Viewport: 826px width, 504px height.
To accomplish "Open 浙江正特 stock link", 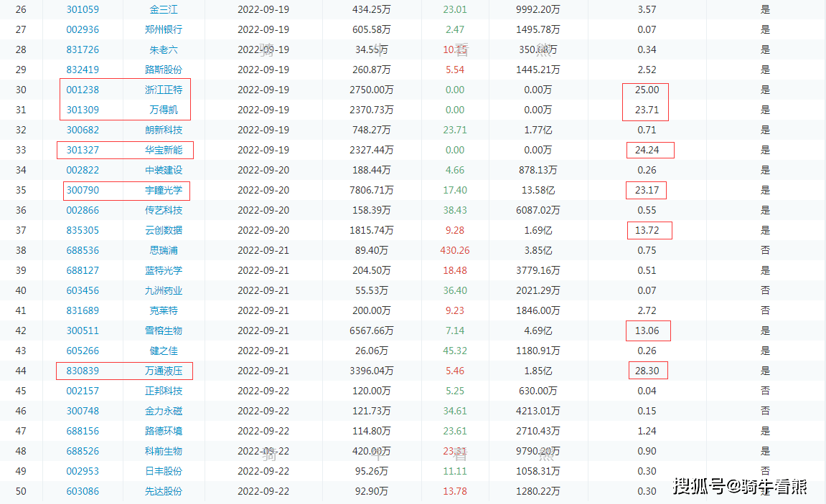I will pos(164,90).
